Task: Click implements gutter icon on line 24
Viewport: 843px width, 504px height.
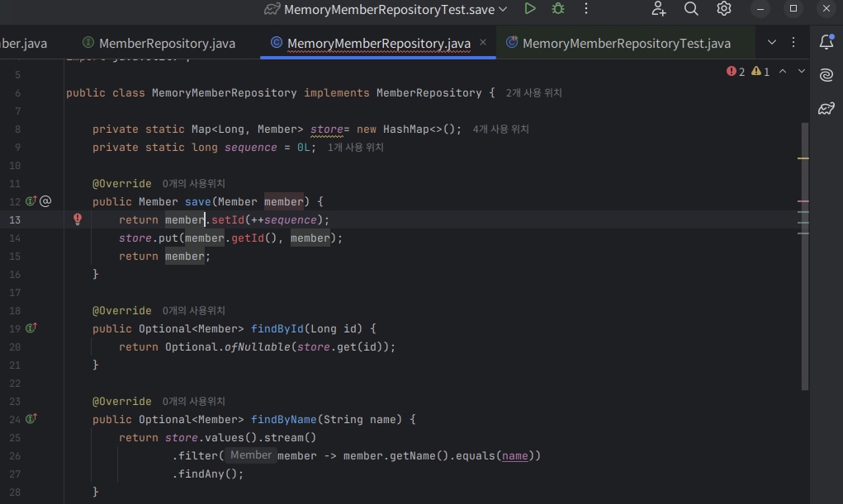Action: [x=31, y=418]
